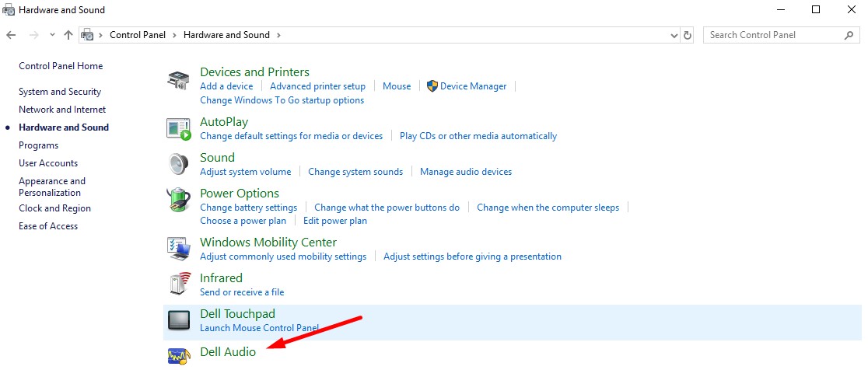868x370 pixels.
Task: Open Ease of Access
Action: coord(48,226)
